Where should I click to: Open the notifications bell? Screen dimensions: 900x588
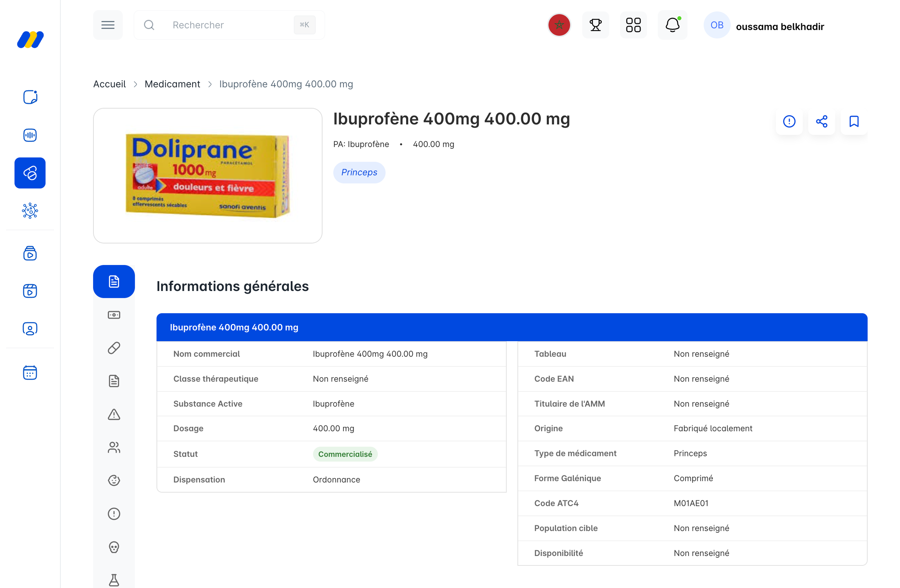click(672, 25)
